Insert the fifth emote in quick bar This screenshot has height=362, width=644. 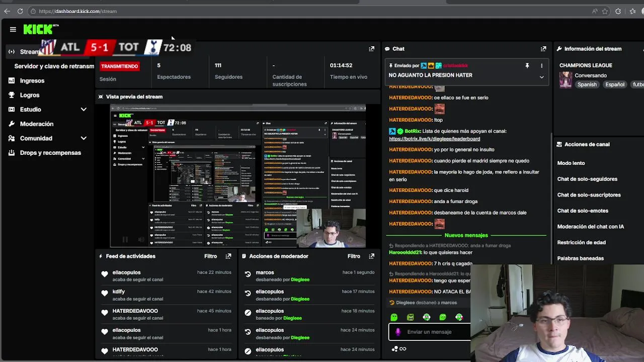459,317
